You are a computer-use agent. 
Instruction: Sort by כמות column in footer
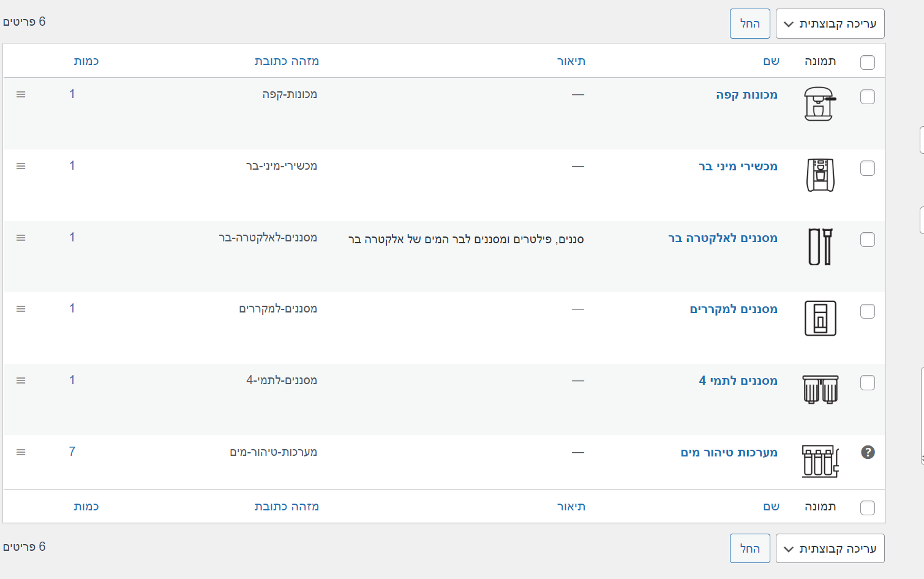click(x=86, y=506)
